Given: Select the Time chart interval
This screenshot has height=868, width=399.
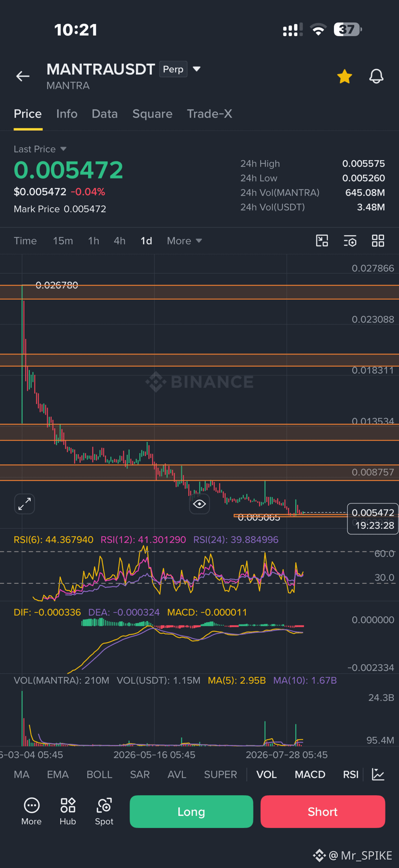Looking at the screenshot, I should 25,241.
